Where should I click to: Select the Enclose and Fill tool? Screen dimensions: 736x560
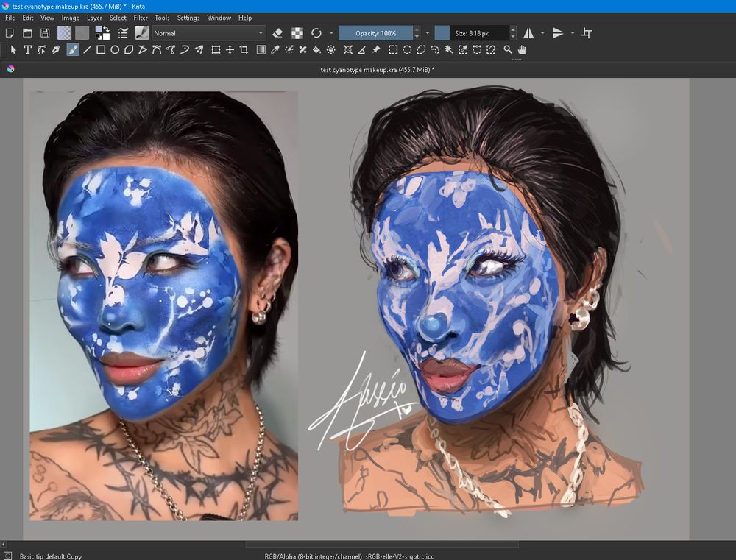point(331,50)
